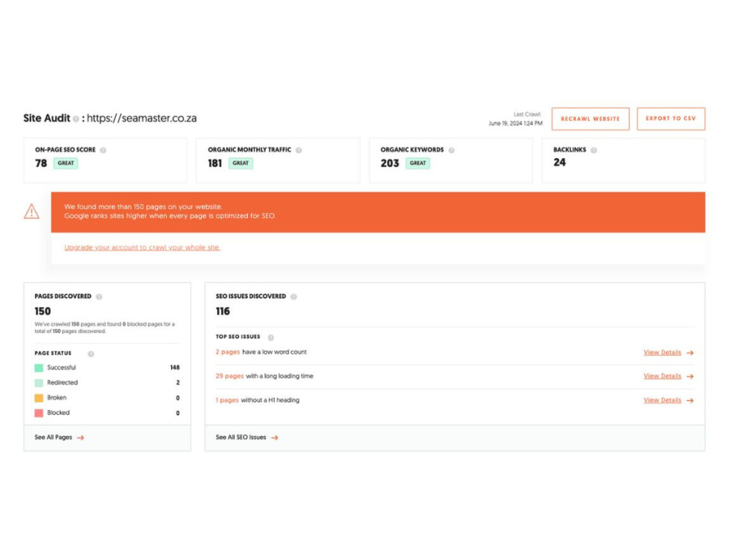The width and height of the screenshot is (747, 560).
Task: Open the On-Page SEO Score help icon
Action: pyautogui.click(x=103, y=150)
